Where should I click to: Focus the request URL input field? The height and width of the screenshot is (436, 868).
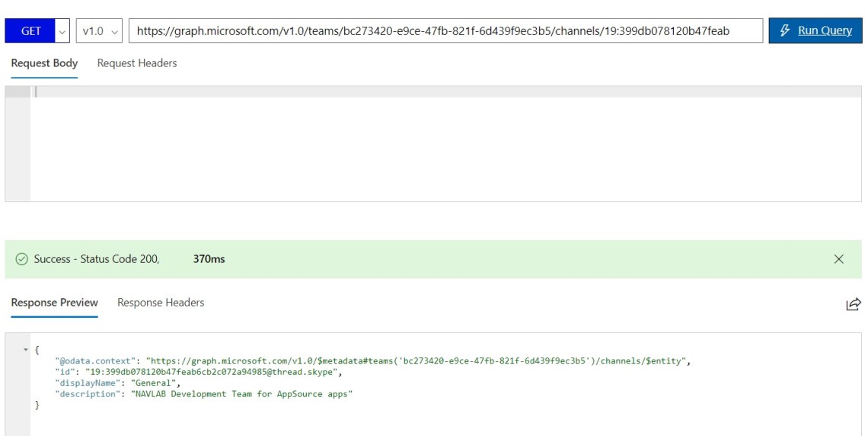pos(445,31)
